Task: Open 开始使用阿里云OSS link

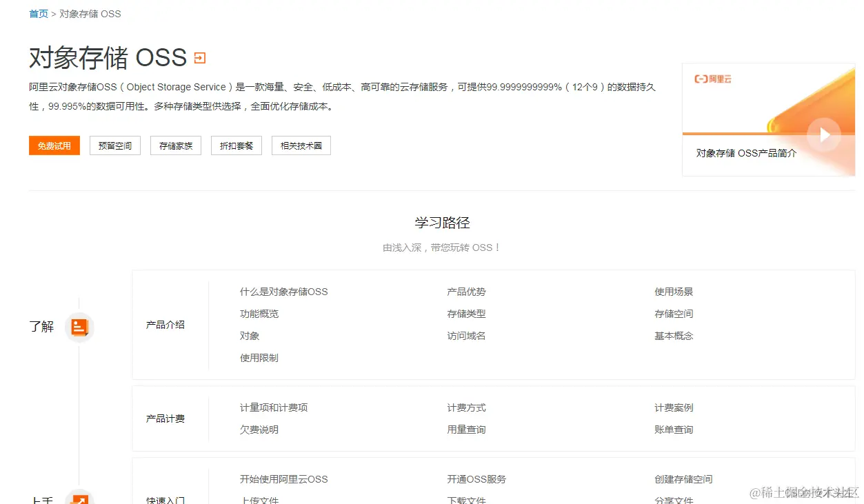Action: pyautogui.click(x=284, y=479)
